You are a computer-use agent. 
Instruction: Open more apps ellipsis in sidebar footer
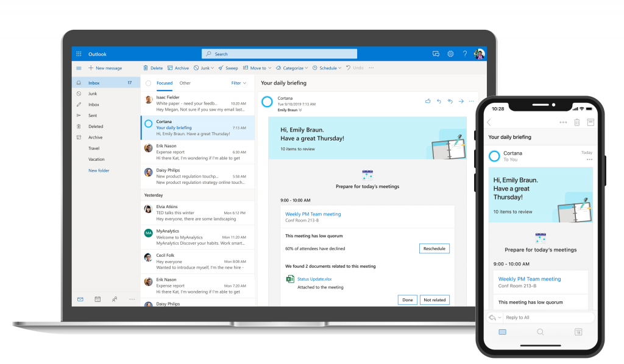132,299
